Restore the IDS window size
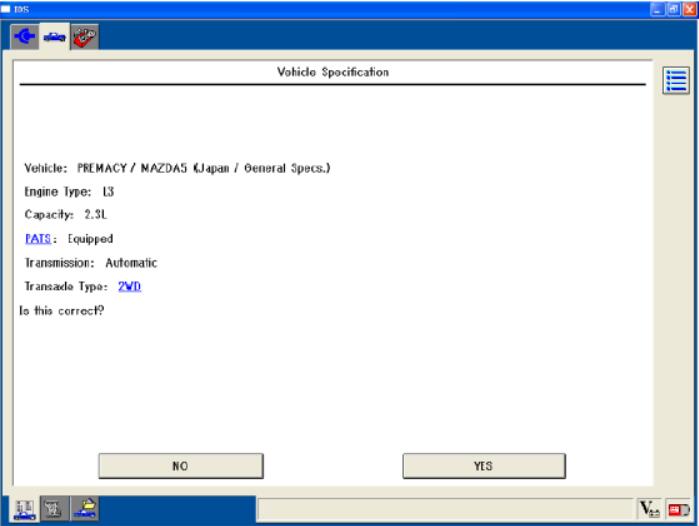The height and width of the screenshot is (526, 699). click(673, 9)
